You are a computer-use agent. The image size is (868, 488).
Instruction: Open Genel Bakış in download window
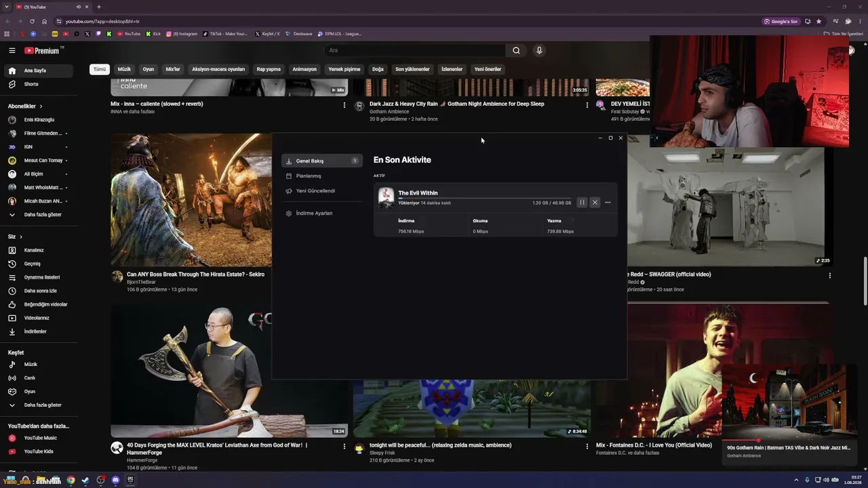(322, 161)
